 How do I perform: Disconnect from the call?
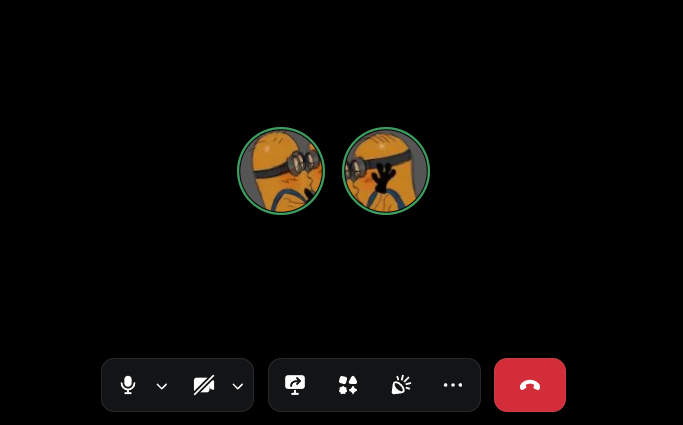click(x=530, y=385)
